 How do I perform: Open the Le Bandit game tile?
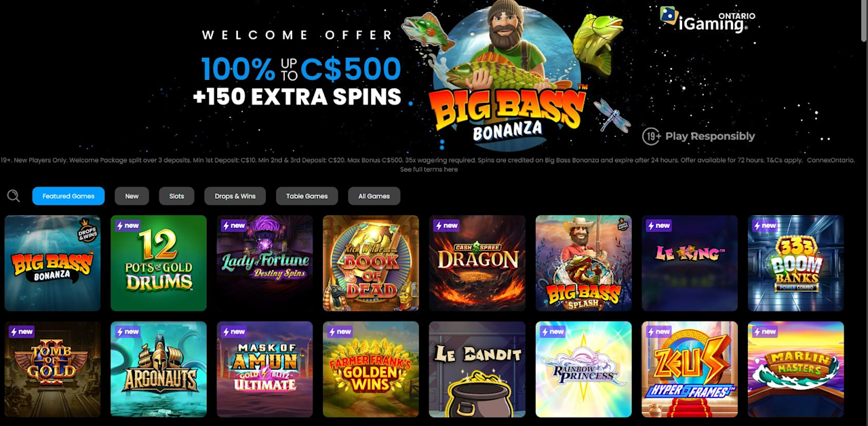477,369
